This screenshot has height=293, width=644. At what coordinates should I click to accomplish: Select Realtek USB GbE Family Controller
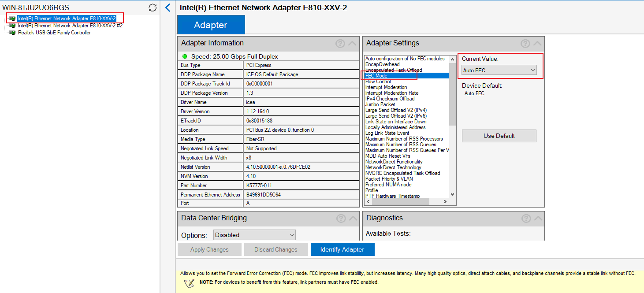[x=54, y=33]
